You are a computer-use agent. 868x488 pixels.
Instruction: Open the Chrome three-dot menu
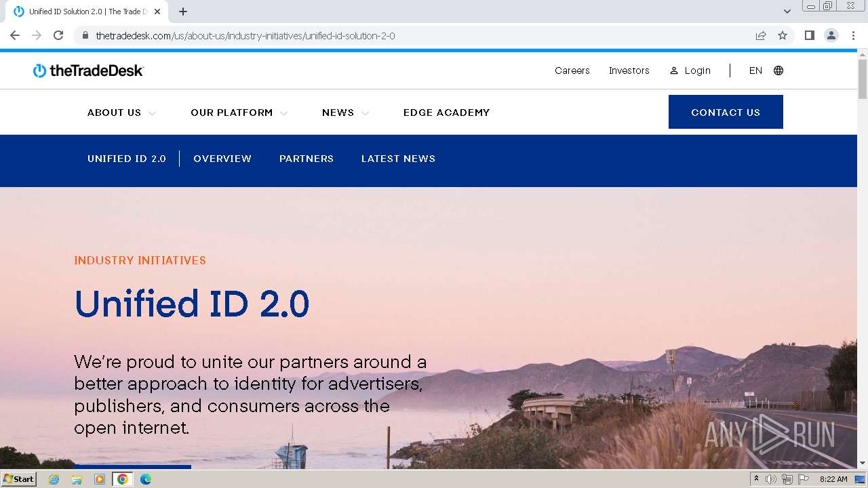pos(853,35)
